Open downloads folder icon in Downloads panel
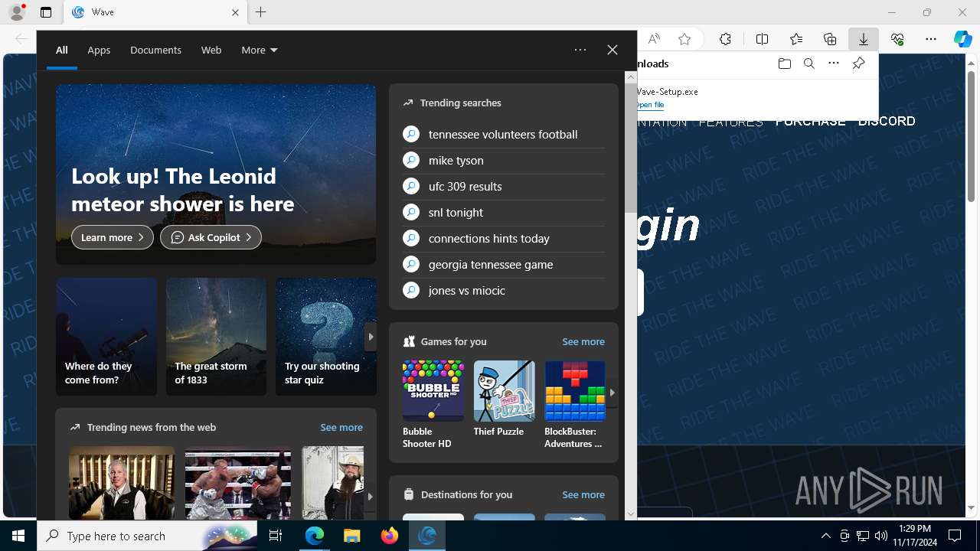This screenshot has width=980, height=551. coord(784,64)
